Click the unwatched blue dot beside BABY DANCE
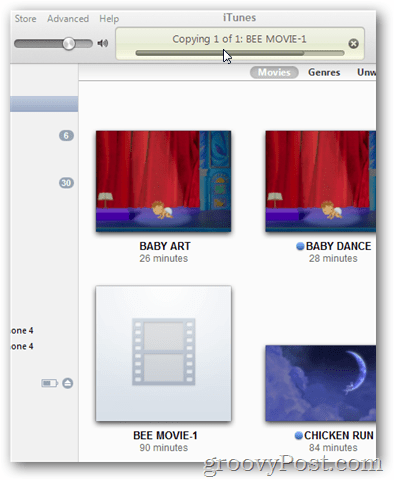Screen dimensions: 394x480 coord(300,246)
